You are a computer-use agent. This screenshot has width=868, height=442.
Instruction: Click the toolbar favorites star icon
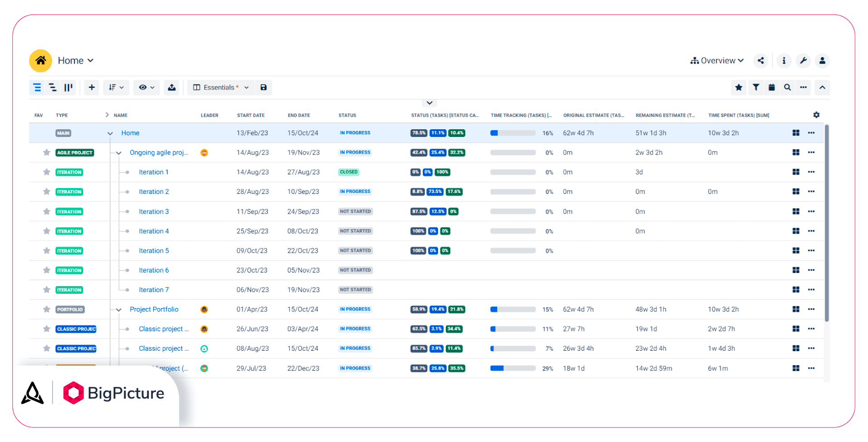739,87
